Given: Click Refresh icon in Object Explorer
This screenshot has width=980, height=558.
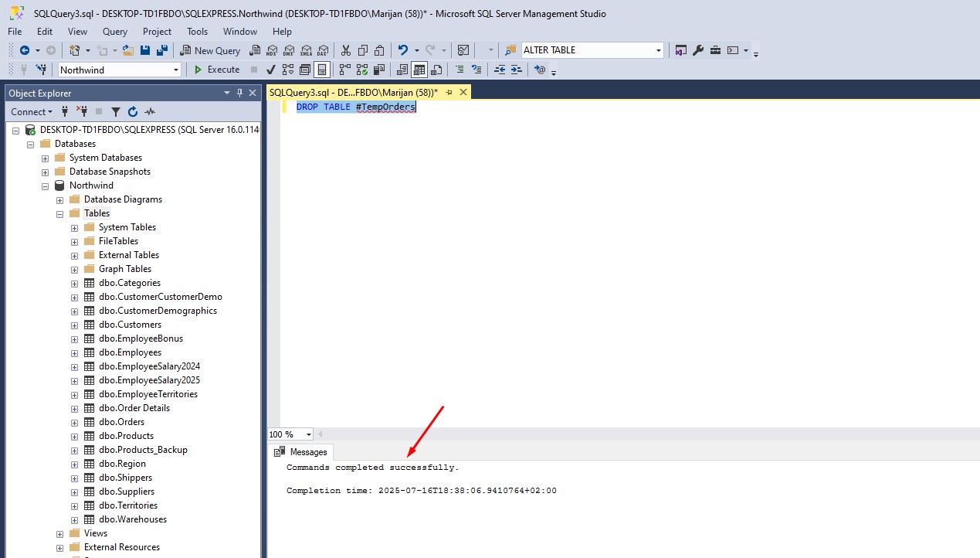Looking at the screenshot, I should [133, 112].
